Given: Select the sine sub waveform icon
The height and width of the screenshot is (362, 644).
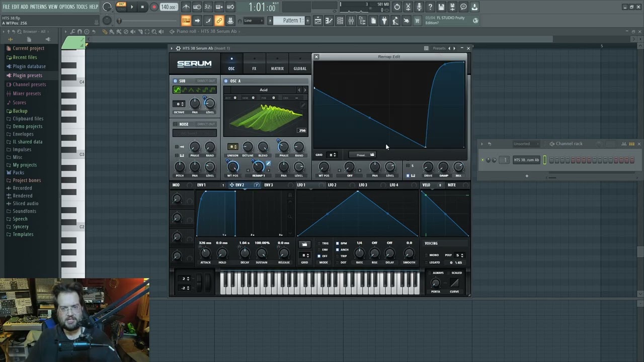Looking at the screenshot, I should pyautogui.click(x=177, y=90).
